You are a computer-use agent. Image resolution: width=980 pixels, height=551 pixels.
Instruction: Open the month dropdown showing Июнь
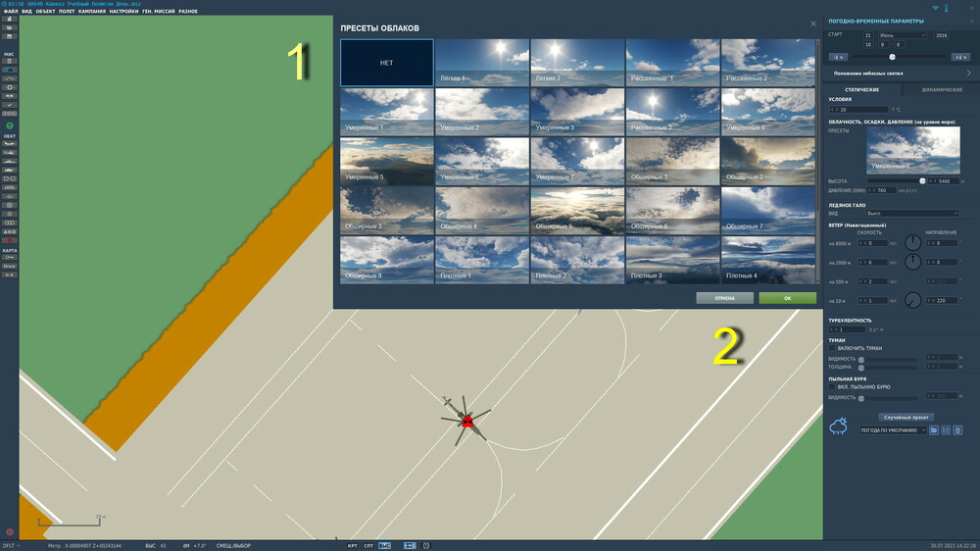coord(903,35)
